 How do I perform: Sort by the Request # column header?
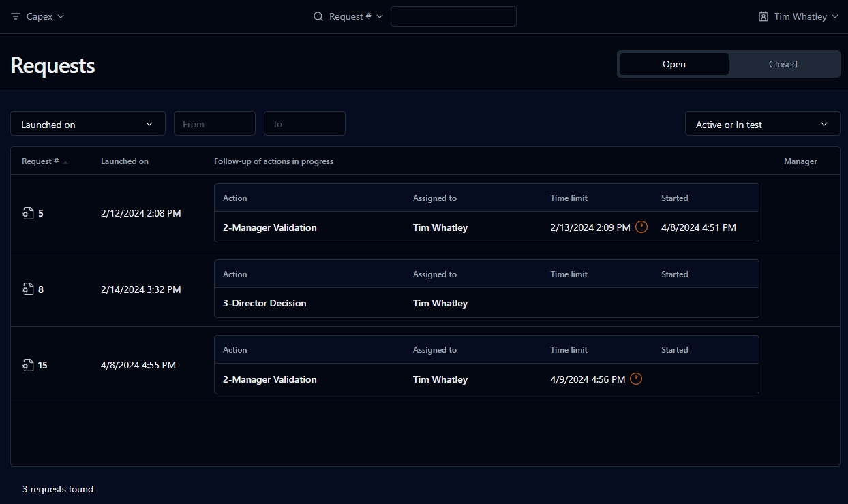40,161
